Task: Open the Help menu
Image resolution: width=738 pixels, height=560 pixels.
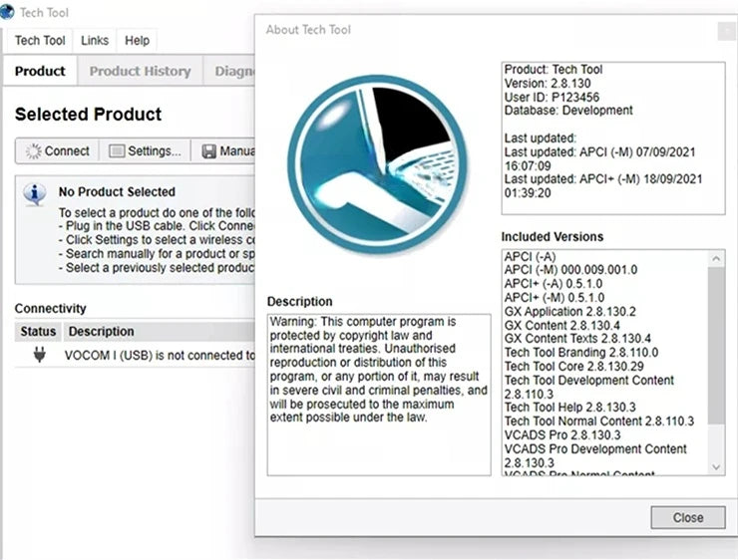Action: point(137,41)
